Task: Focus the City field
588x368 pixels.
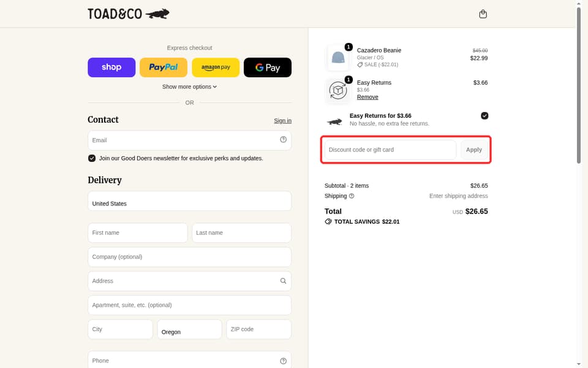Action: click(x=121, y=329)
